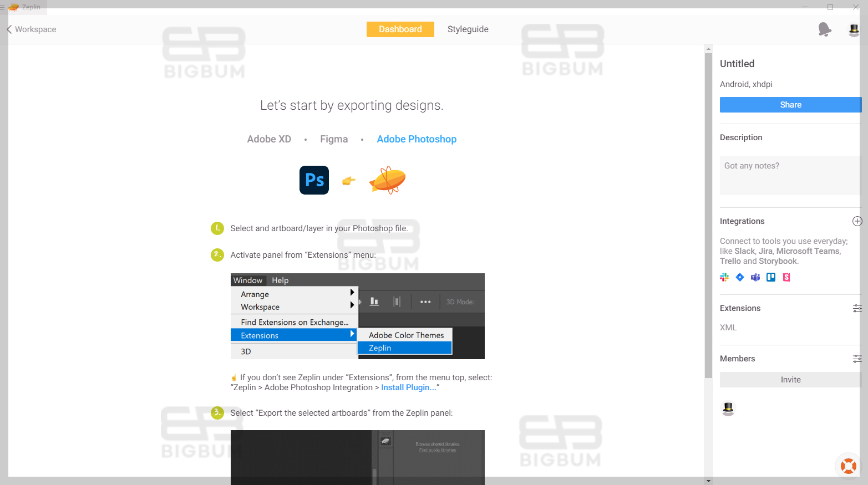Click the Zeplin app icon in title bar
Viewport: 868px width, 485px height.
coord(14,7)
